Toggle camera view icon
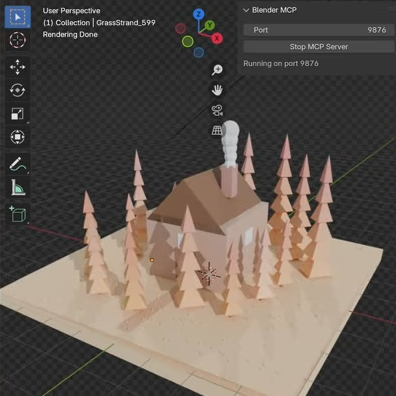This screenshot has width=396, height=396. (217, 110)
